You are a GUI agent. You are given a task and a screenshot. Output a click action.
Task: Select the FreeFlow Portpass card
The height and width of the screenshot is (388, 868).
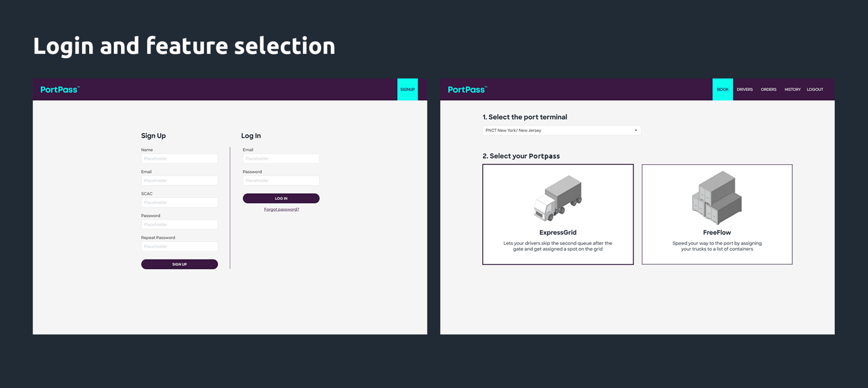(717, 214)
